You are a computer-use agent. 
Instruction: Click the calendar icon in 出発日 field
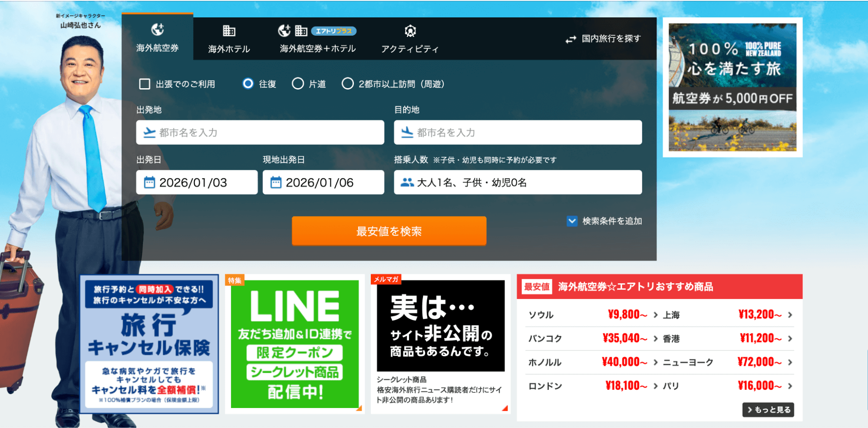pyautogui.click(x=149, y=182)
